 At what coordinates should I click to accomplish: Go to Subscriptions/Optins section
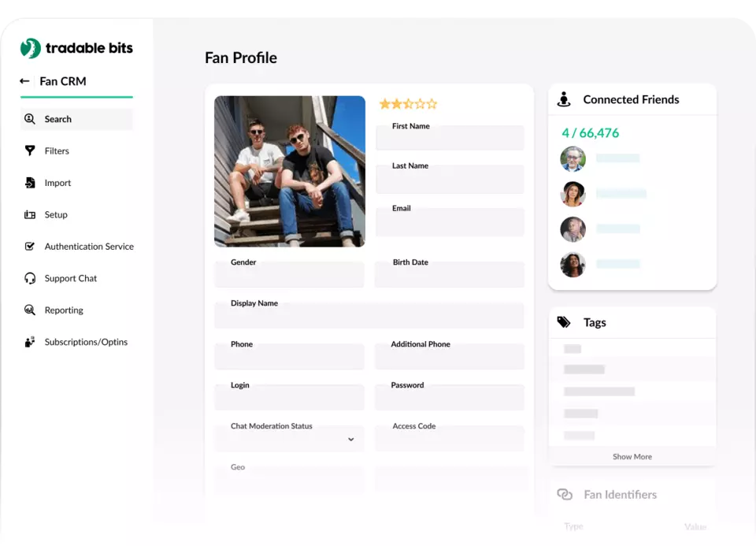pyautogui.click(x=86, y=342)
